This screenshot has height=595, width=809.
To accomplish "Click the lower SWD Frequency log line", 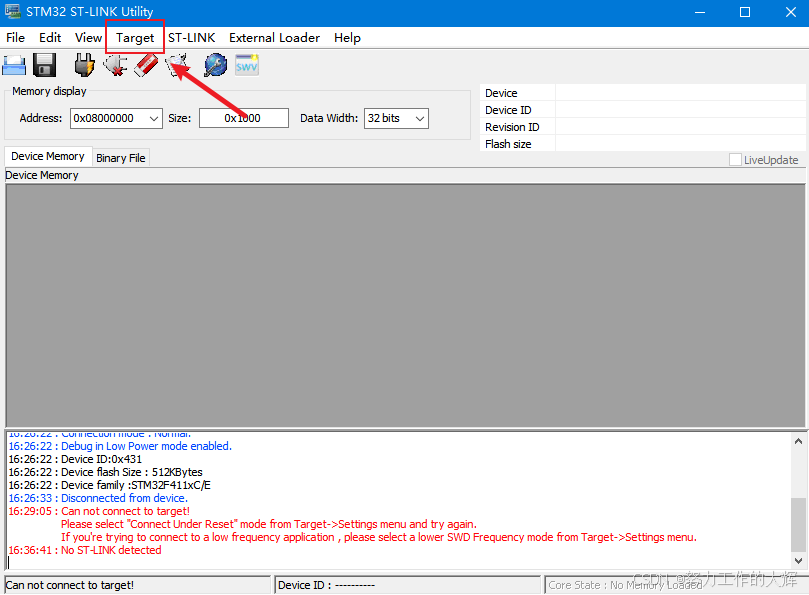I will tap(379, 537).
